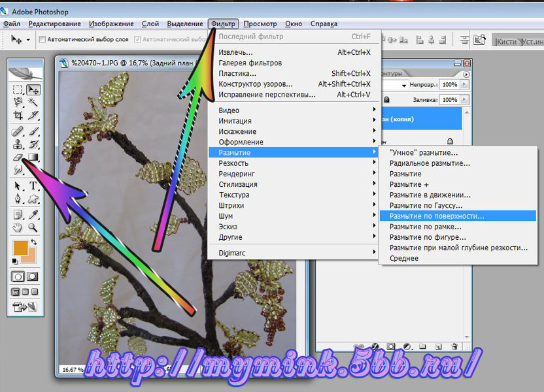The height and width of the screenshot is (392, 544).
Task: Open the Fill slider arrow
Action: [x=464, y=99]
